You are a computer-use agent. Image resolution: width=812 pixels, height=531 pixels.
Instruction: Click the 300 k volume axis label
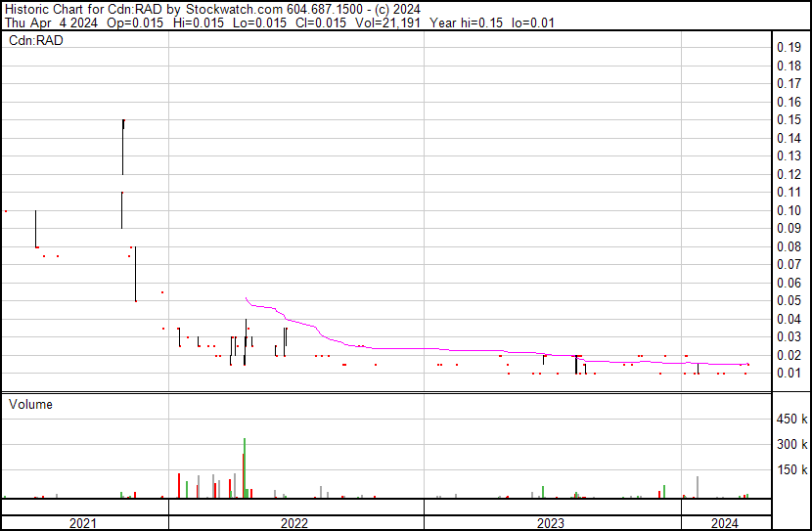coord(791,444)
